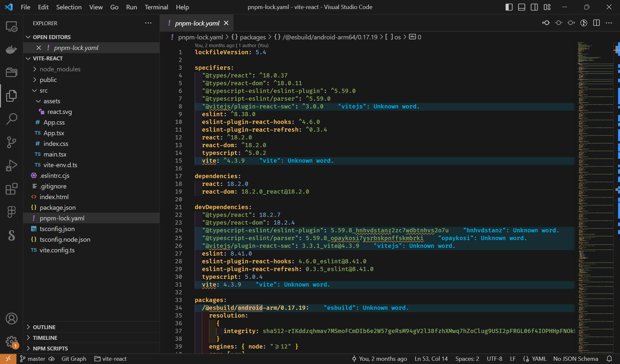Open the Explorer files icon
This screenshot has height=364, width=620.
click(x=12, y=96)
